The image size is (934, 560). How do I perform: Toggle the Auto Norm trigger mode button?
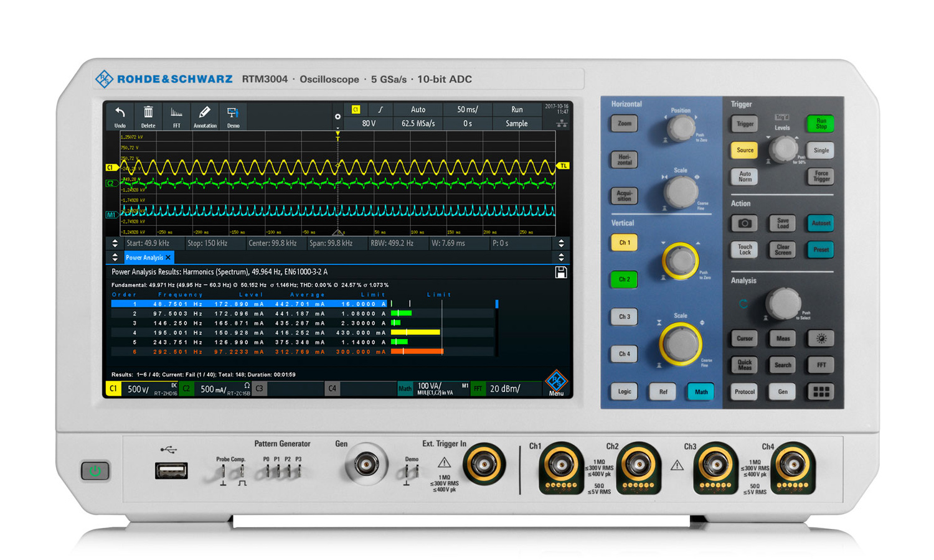point(745,177)
